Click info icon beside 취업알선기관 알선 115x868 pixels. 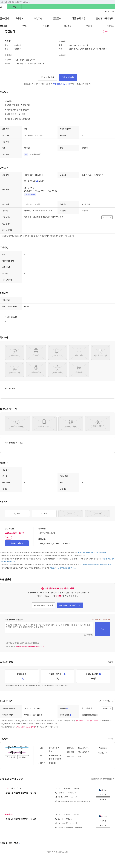click(x=65, y=674)
